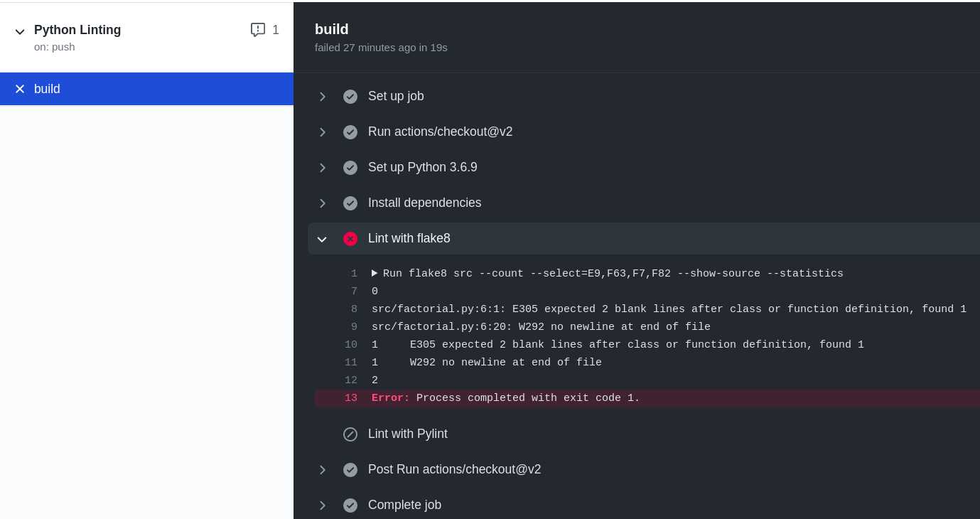This screenshot has height=519, width=980.
Task: Collapse the Python Linting workflow section
Action: point(20,31)
